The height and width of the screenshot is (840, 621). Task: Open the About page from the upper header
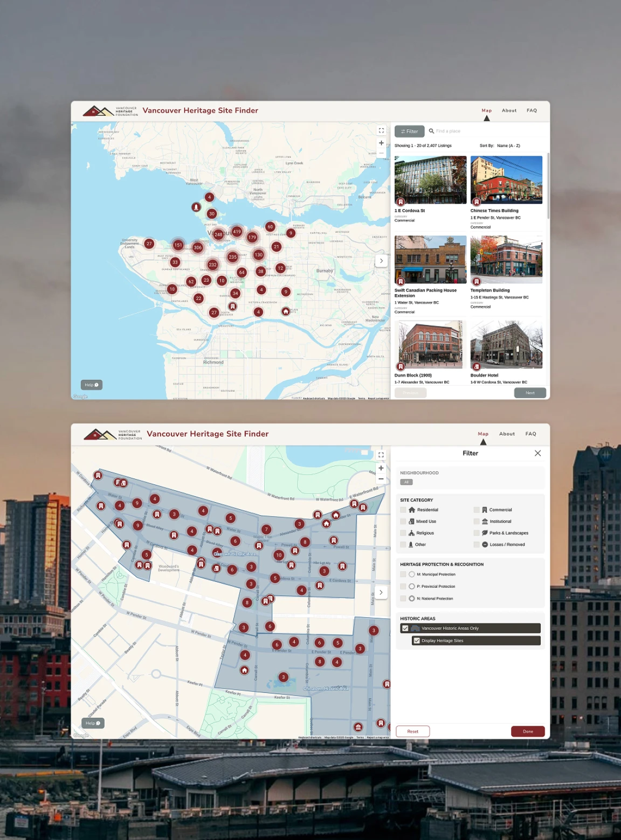509,110
